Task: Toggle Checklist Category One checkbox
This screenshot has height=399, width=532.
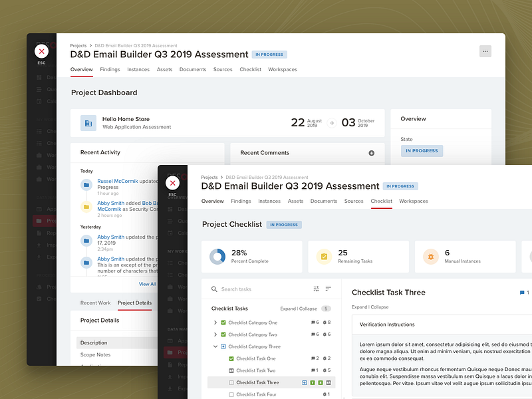Action: [x=223, y=323]
